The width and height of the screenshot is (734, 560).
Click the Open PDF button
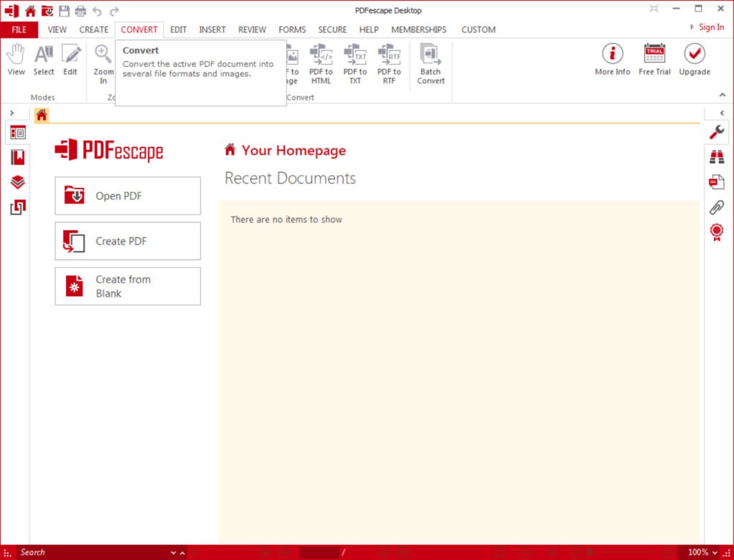click(x=128, y=196)
